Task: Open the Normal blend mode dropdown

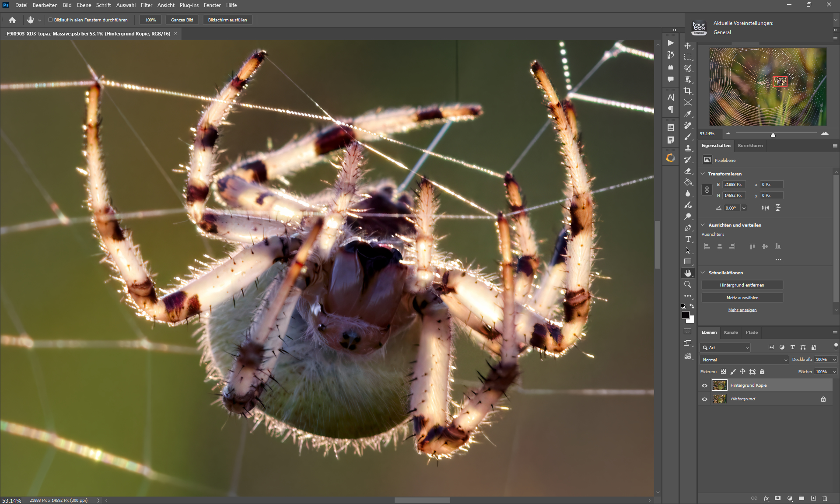Action: (744, 360)
